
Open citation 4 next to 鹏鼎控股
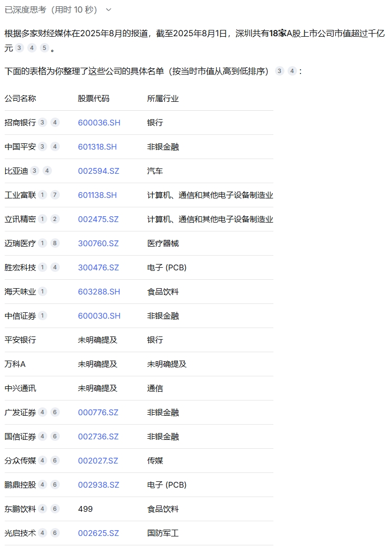[x=43, y=484]
